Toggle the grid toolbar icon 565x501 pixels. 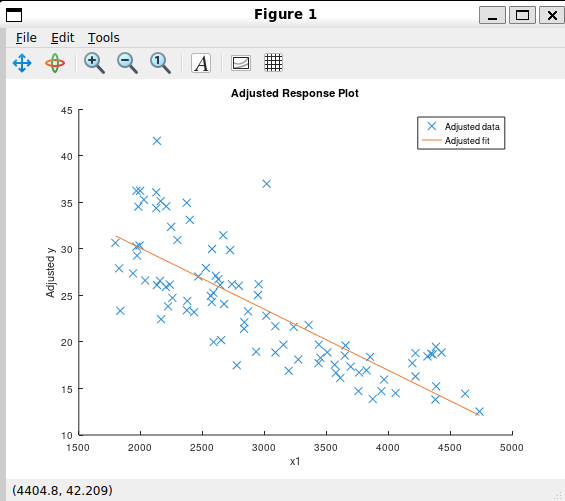coord(273,63)
